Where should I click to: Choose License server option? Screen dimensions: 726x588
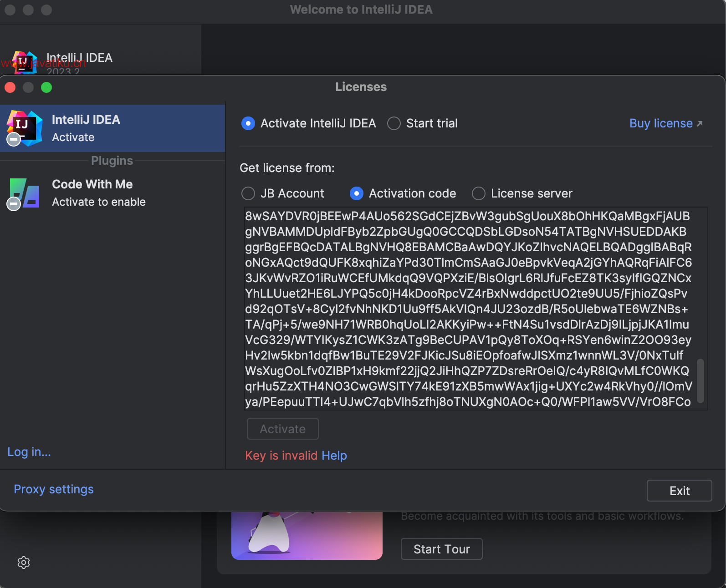(479, 193)
